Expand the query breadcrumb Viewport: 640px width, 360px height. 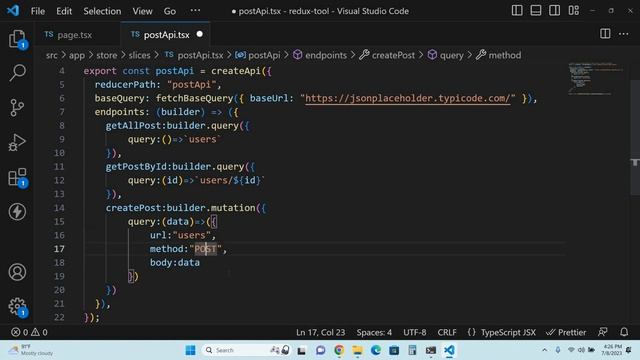(x=445, y=55)
